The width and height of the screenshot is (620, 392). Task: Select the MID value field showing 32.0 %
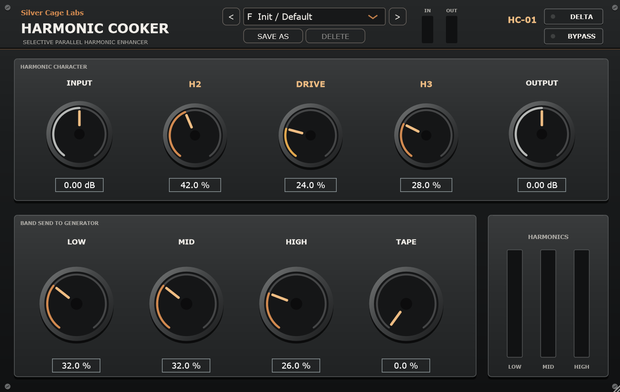click(x=186, y=365)
